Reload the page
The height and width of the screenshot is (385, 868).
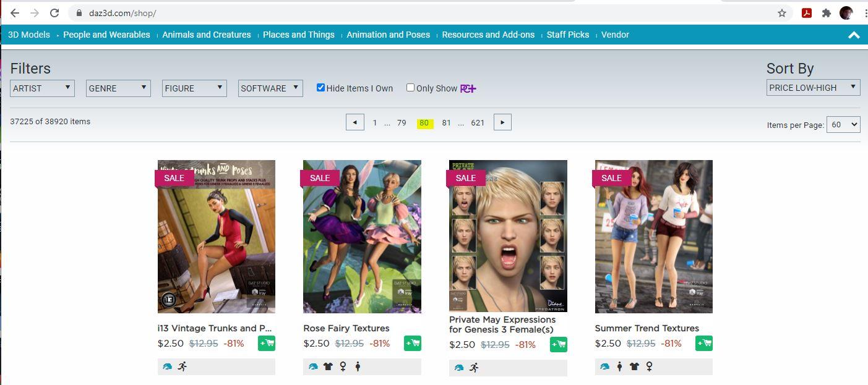(x=54, y=13)
